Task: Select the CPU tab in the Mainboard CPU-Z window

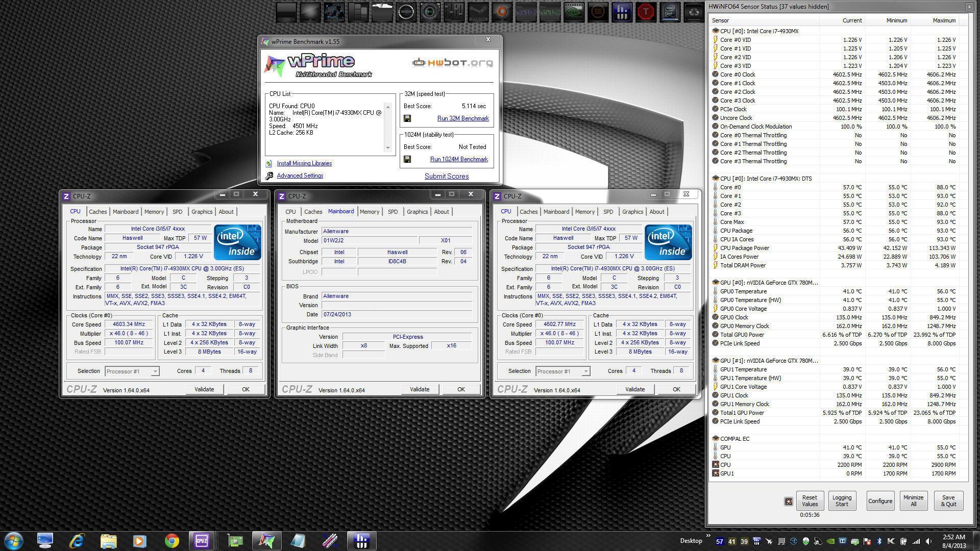Action: pyautogui.click(x=290, y=212)
